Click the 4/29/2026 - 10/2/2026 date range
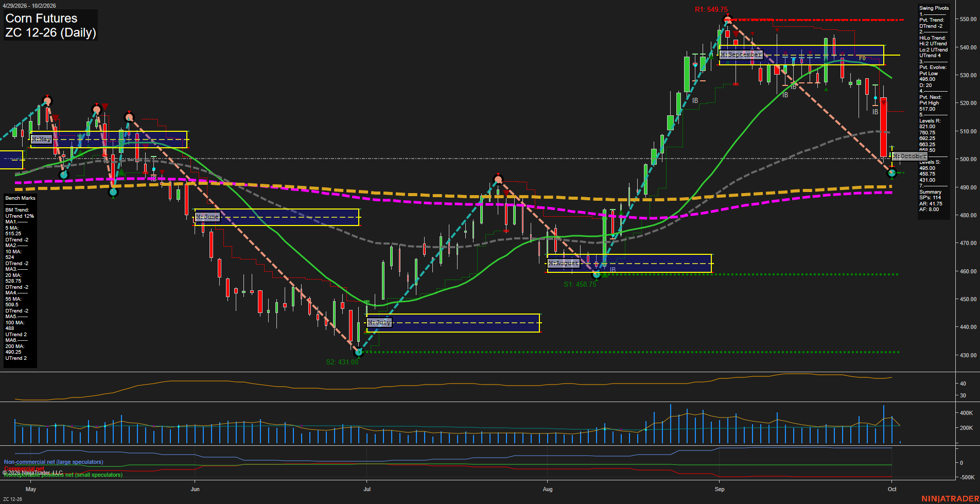980x504 pixels. tap(29, 6)
